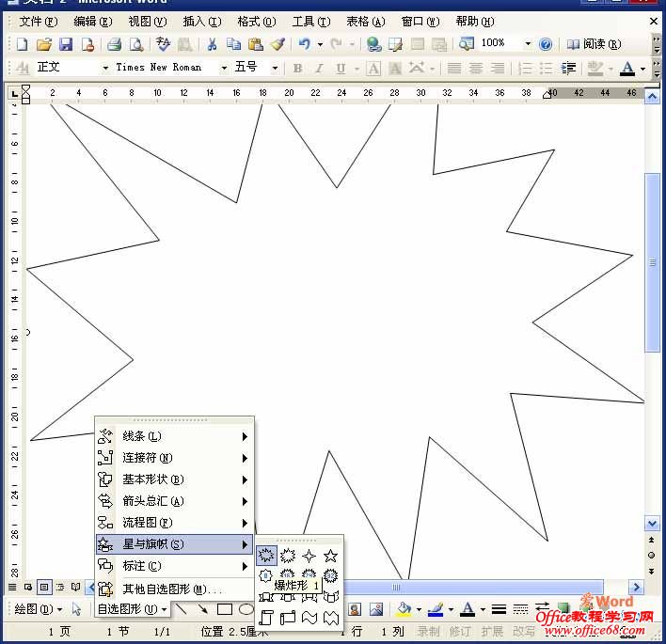Open Line Style options

499,609
